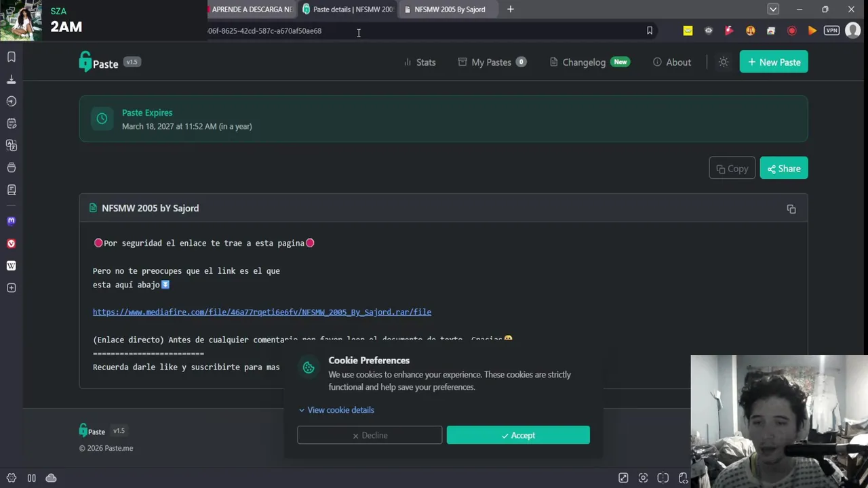
Task: Open the Reading List book panel icon
Action: (x=11, y=190)
